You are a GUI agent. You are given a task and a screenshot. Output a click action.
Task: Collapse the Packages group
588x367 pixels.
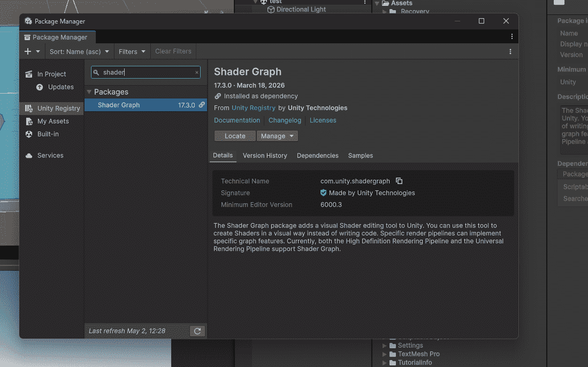(89, 92)
